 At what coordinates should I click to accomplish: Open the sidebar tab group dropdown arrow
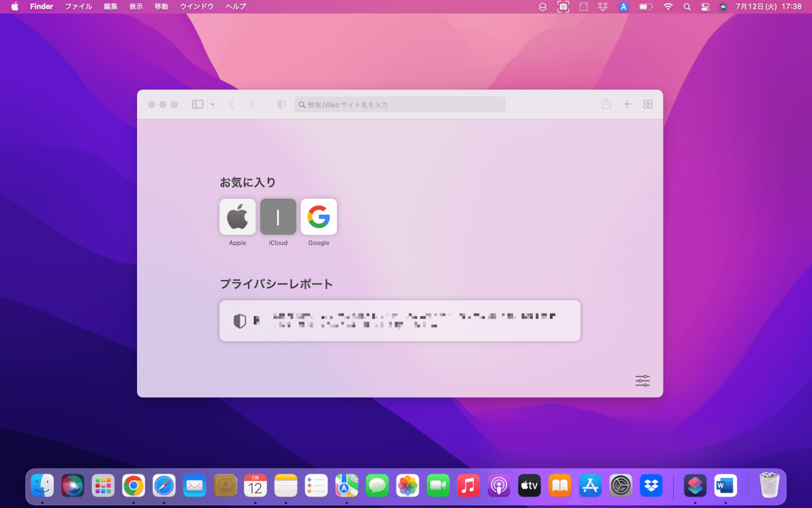(x=213, y=104)
